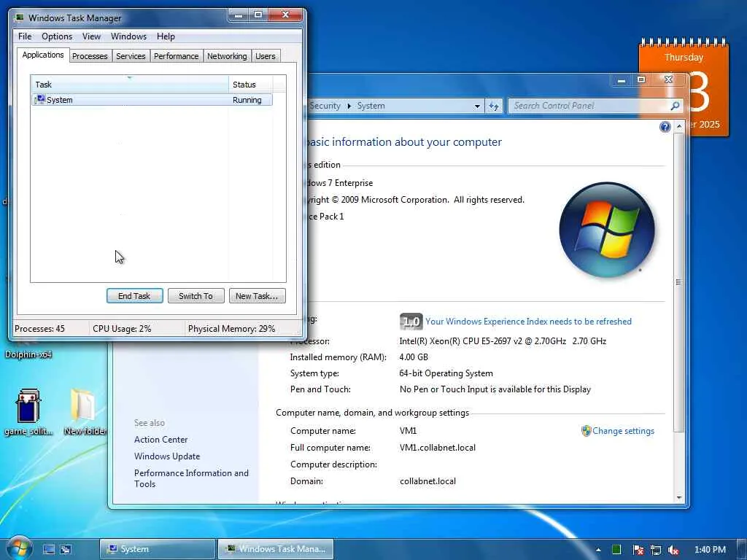The width and height of the screenshot is (747, 560).
Task: Click the Switch between windows quick launch icon
Action: click(x=66, y=549)
